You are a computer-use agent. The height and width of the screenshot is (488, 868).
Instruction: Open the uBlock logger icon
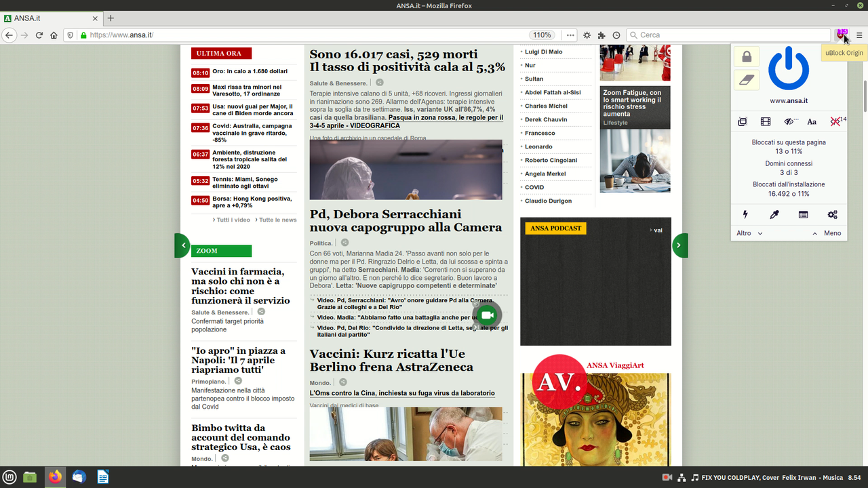(x=804, y=214)
